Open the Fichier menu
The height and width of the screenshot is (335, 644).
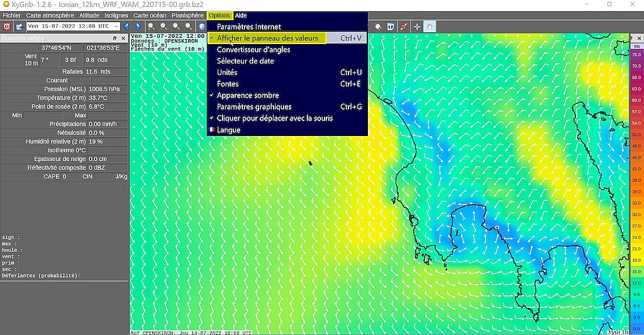pyautogui.click(x=11, y=15)
